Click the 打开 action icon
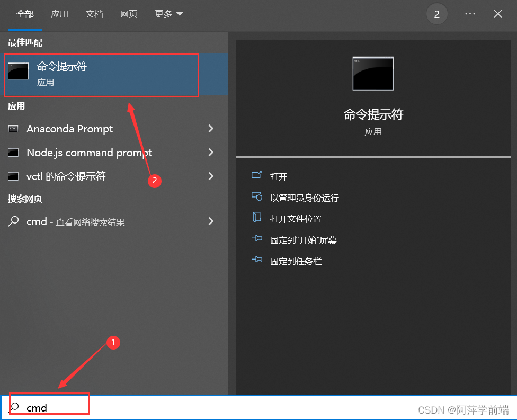517x420 pixels. tap(256, 176)
